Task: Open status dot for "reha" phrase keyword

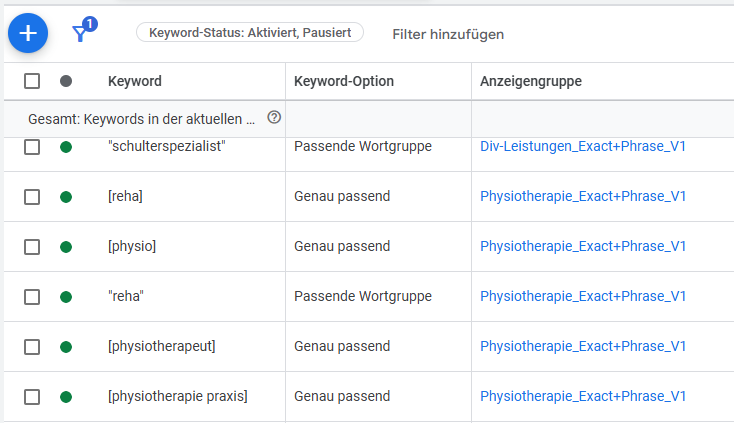Action: point(66,297)
